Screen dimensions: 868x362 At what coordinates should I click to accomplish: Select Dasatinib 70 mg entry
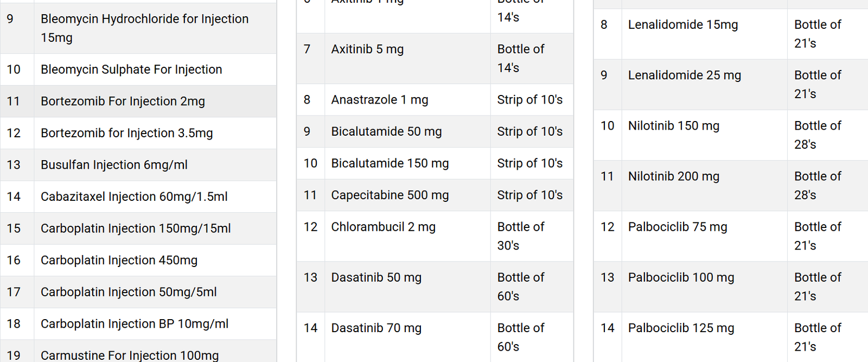point(376,328)
